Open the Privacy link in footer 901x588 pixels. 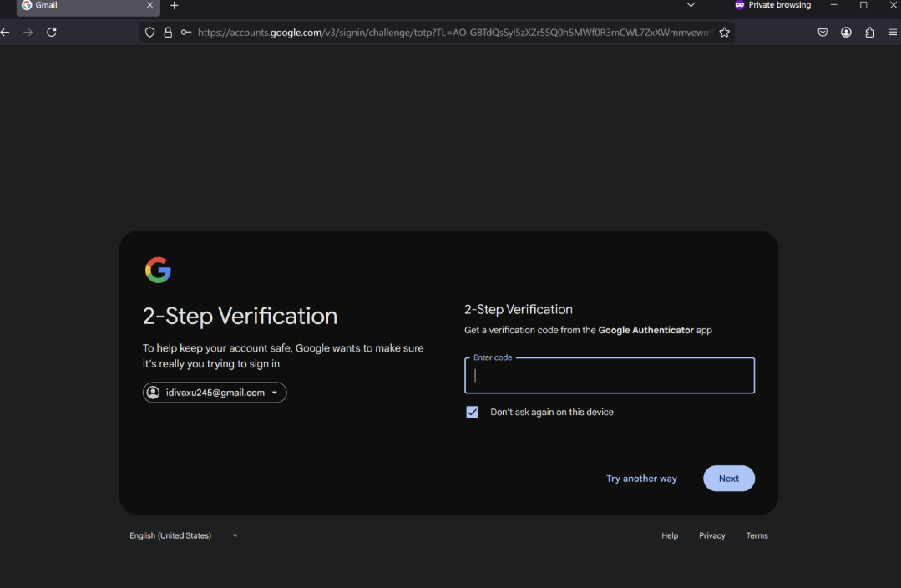711,535
